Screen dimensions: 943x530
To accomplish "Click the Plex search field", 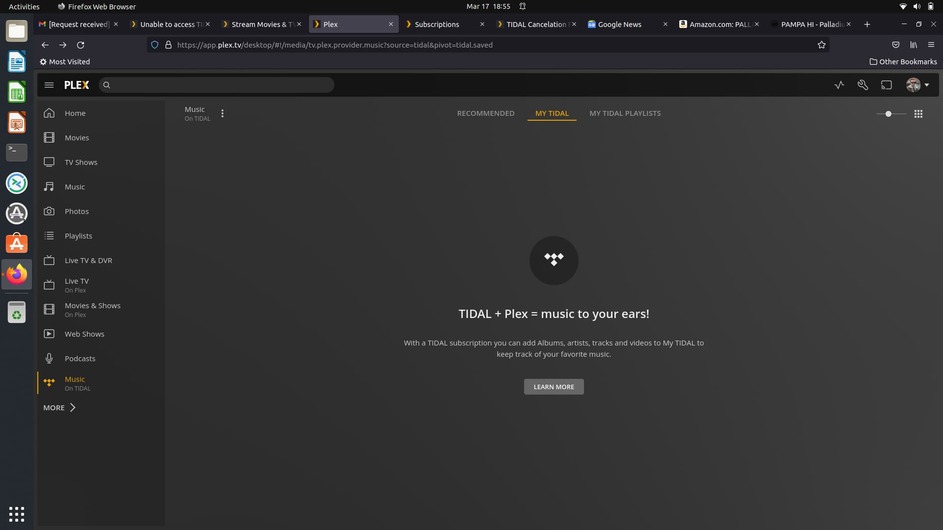I will click(x=216, y=85).
